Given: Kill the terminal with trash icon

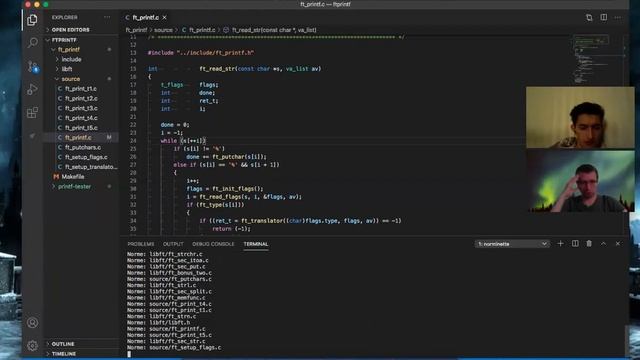Looking at the screenshot, I should tap(589, 243).
